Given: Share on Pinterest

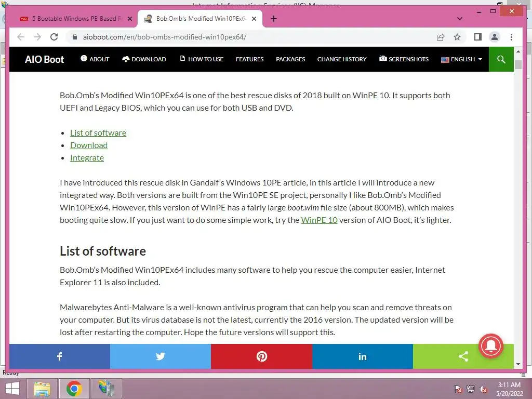Looking at the screenshot, I should click(x=262, y=356).
